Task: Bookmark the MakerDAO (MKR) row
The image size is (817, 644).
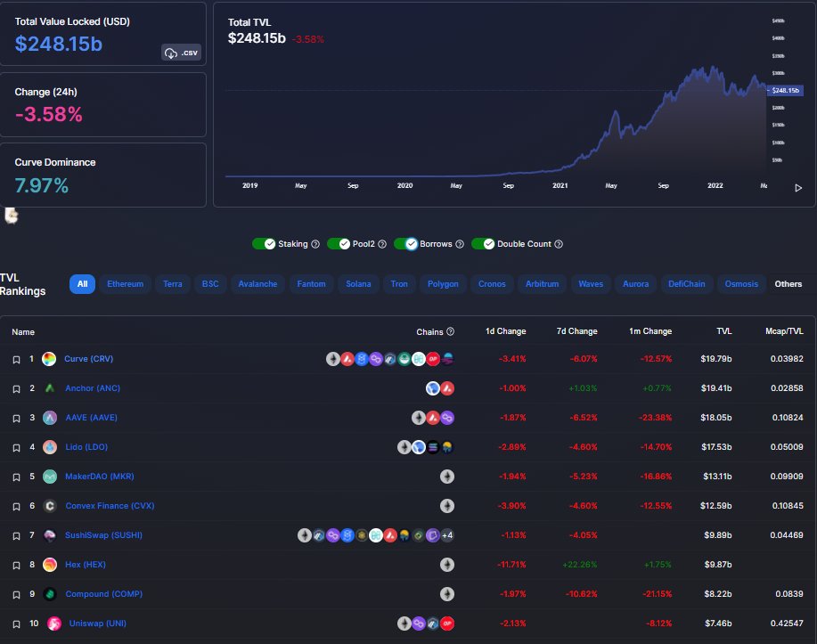Action: click(x=17, y=477)
